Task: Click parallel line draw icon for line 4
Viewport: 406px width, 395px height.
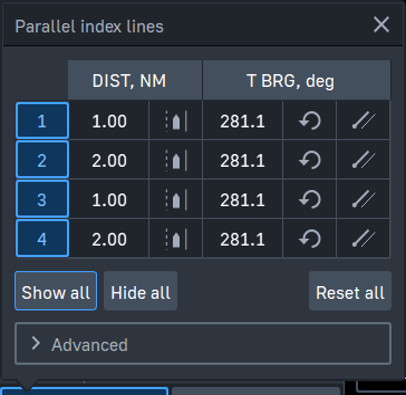Action: click(363, 239)
